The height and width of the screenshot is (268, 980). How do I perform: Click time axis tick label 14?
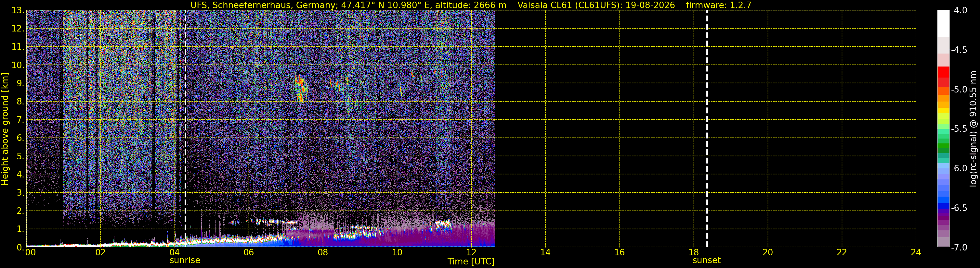(545, 252)
